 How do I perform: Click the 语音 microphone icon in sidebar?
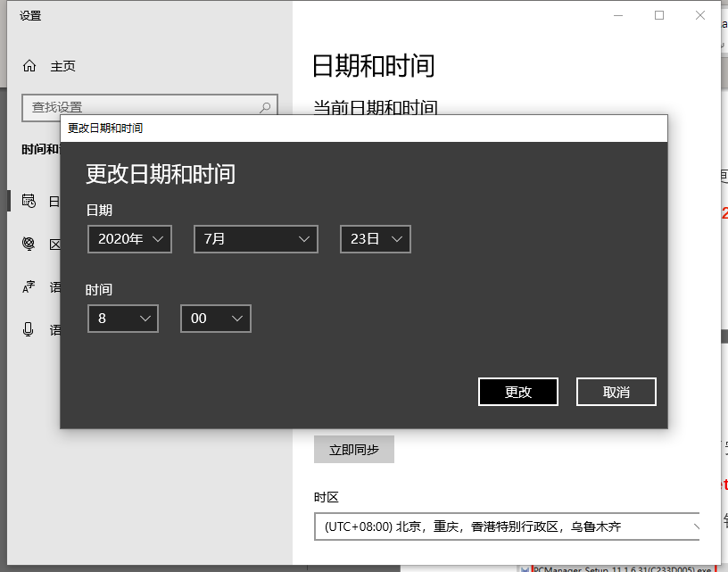(29, 329)
